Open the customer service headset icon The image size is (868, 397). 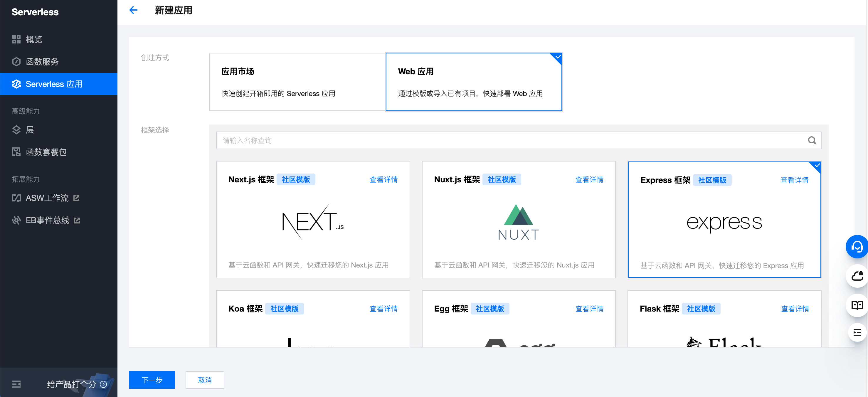pyautogui.click(x=856, y=247)
